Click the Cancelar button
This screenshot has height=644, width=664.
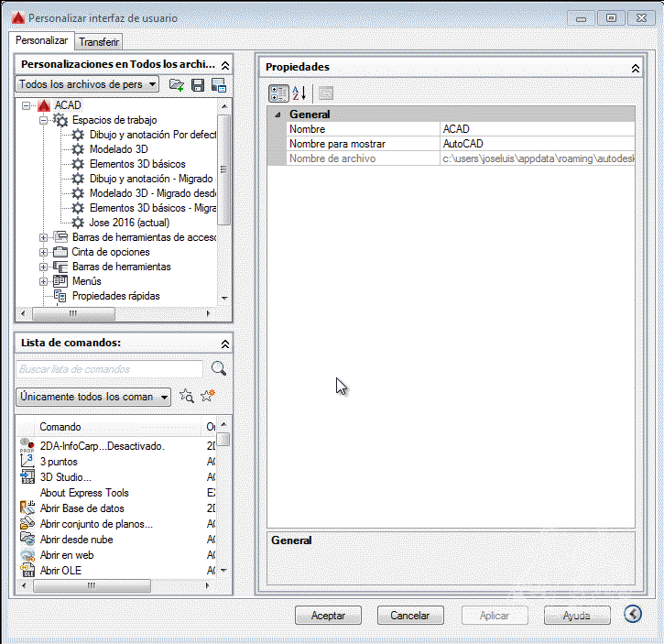(x=410, y=616)
